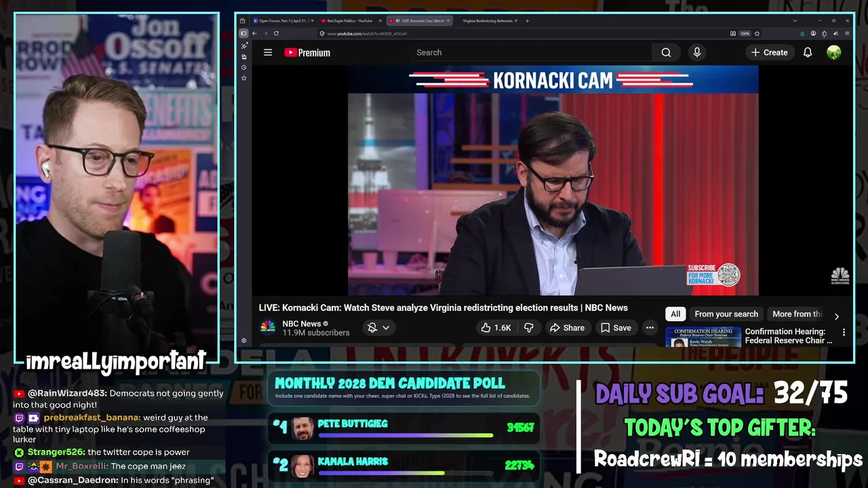The image size is (868, 488).
Task: Reset zoom via the 150% badge
Action: pos(745,33)
